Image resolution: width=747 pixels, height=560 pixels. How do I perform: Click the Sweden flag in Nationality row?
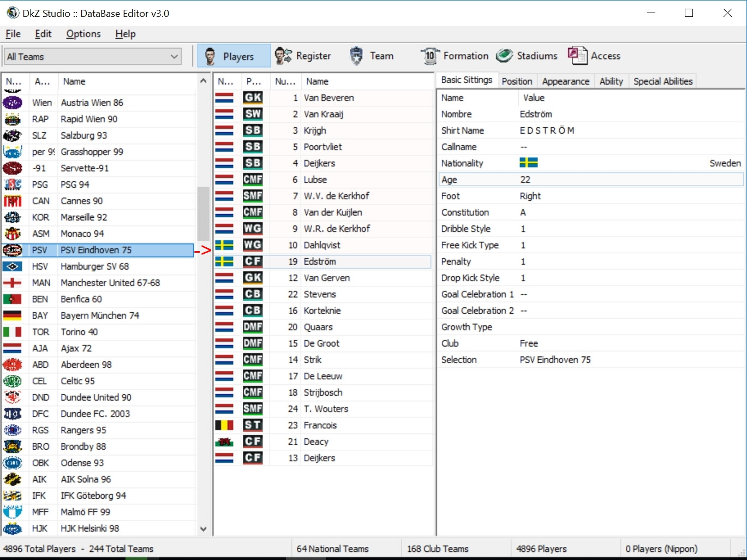[529, 163]
